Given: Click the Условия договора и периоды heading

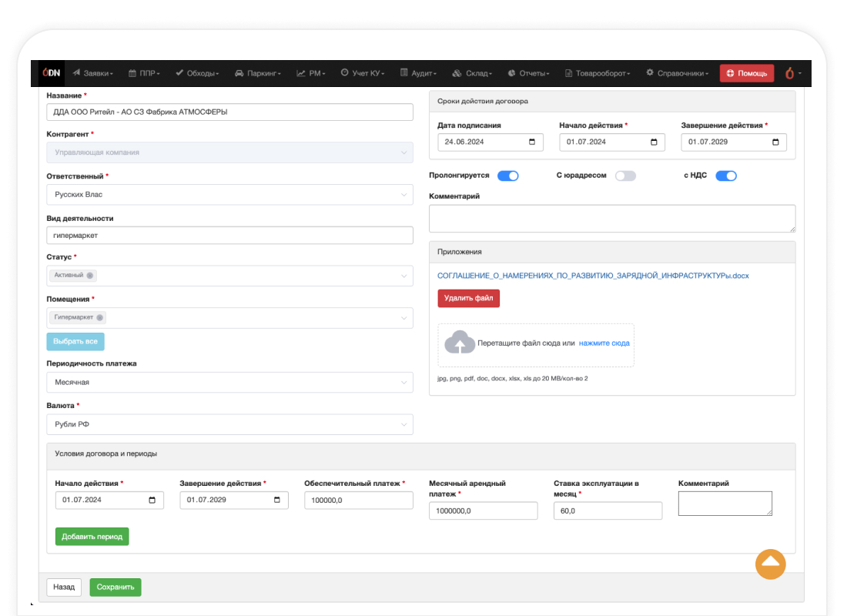Looking at the screenshot, I should pyautogui.click(x=106, y=454).
